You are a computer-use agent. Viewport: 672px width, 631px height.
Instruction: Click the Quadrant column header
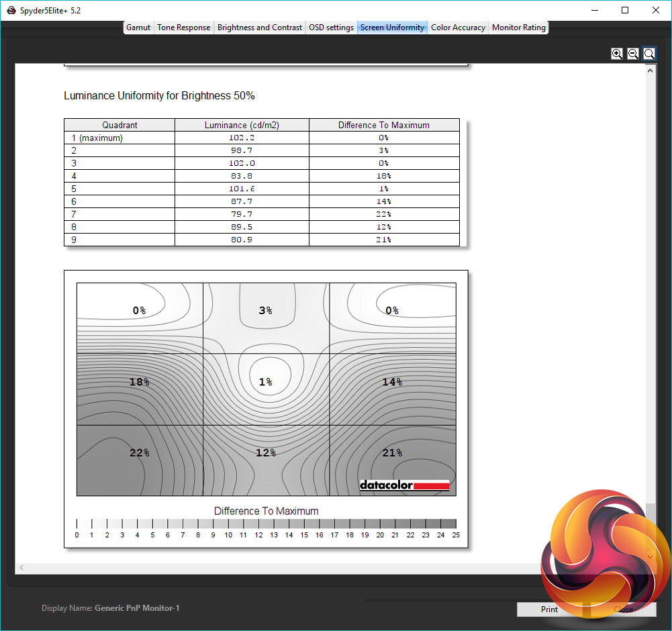pos(119,125)
